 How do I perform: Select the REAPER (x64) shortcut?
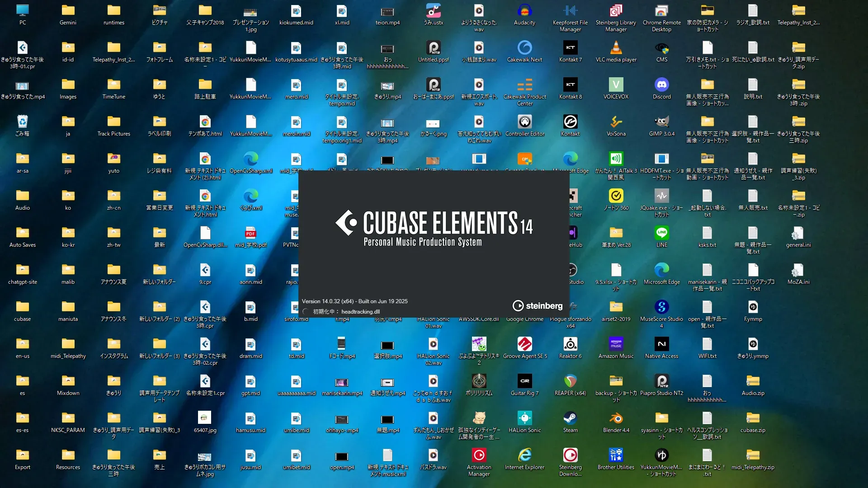click(570, 382)
